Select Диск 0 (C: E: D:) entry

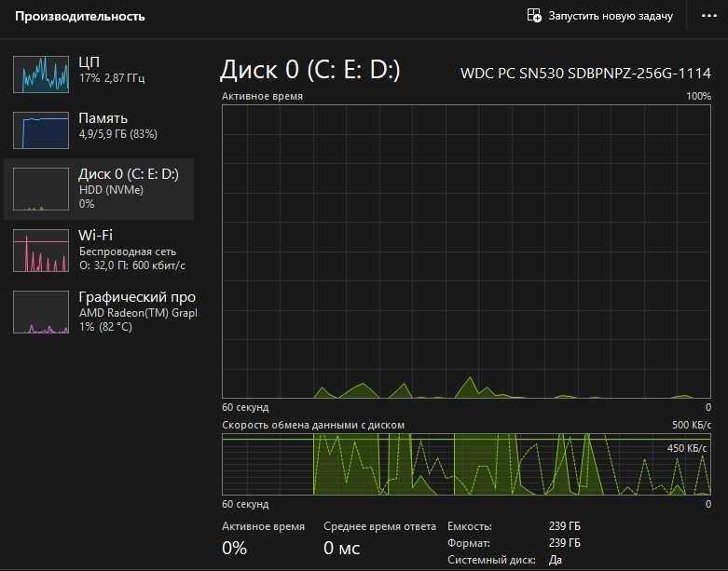(x=99, y=189)
